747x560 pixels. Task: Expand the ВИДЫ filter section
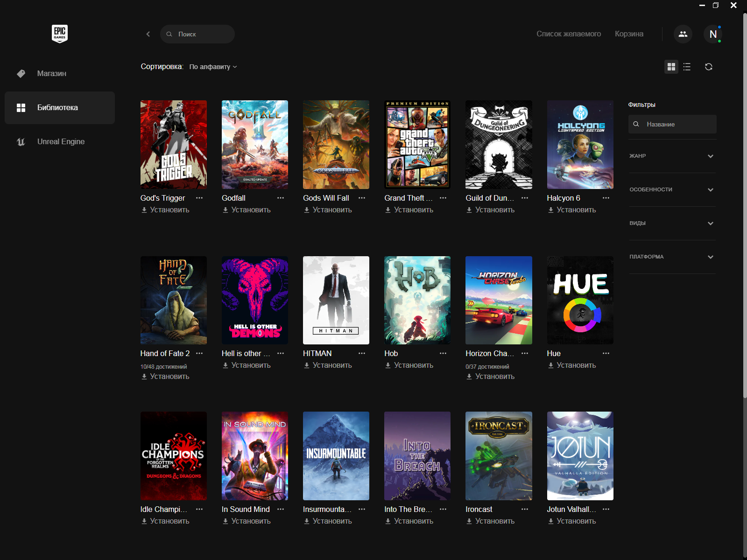672,223
